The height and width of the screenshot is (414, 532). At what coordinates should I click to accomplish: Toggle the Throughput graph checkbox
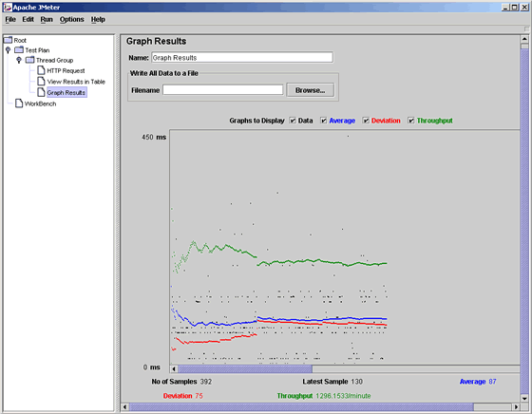[x=411, y=121]
